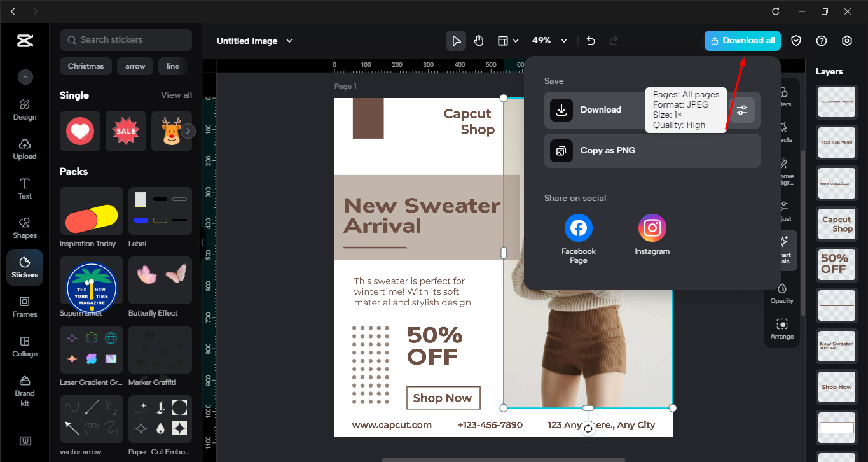Open the Frames panel

[x=25, y=307]
